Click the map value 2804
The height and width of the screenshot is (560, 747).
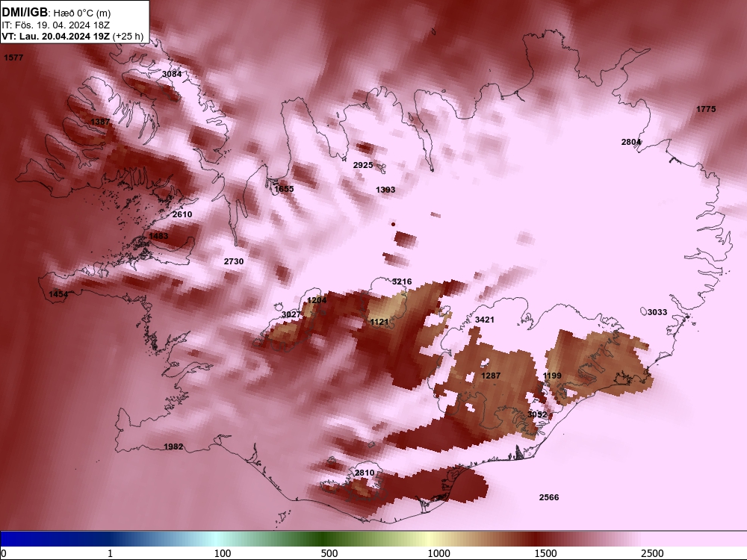click(x=630, y=142)
